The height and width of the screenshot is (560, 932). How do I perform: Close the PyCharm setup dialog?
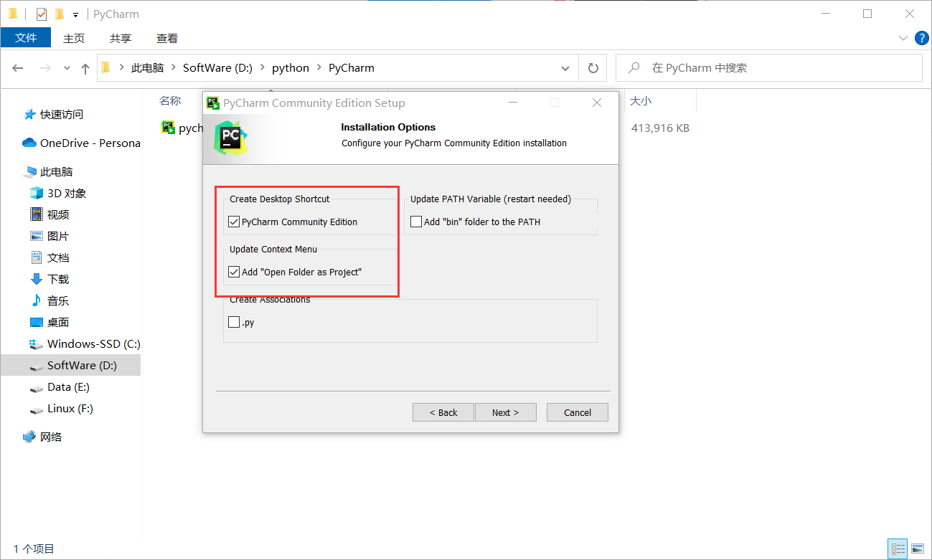[597, 103]
